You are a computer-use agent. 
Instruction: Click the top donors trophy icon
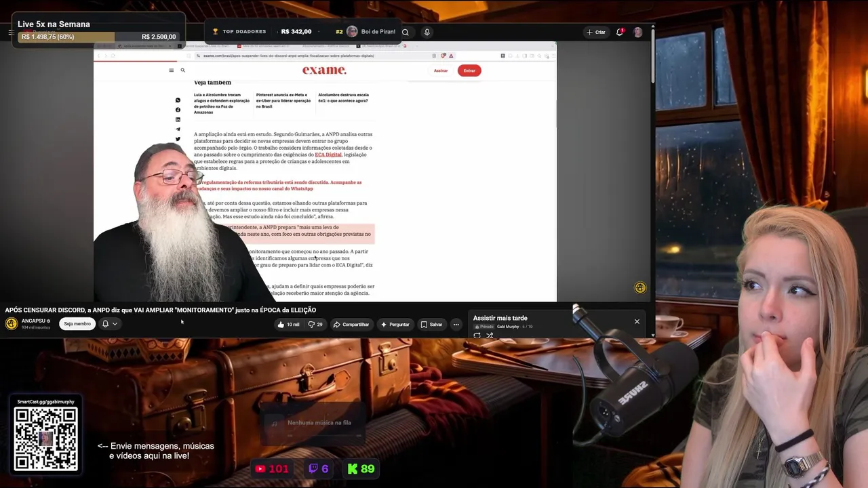[216, 32]
